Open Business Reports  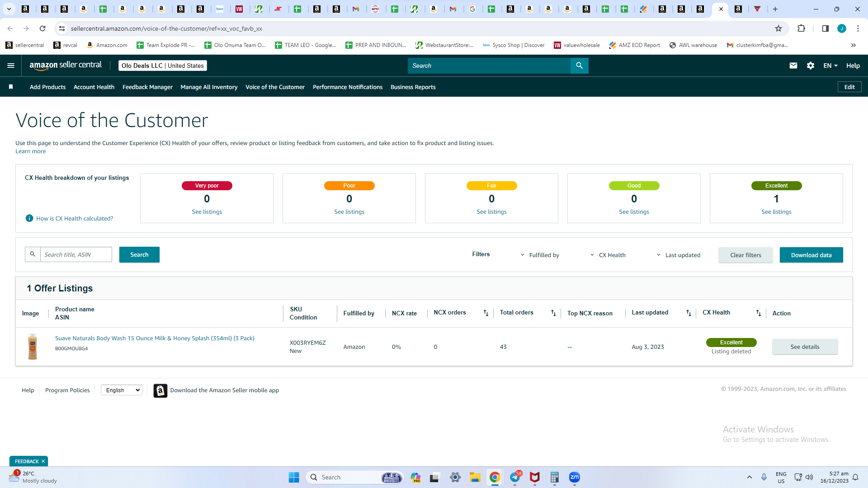413,87
